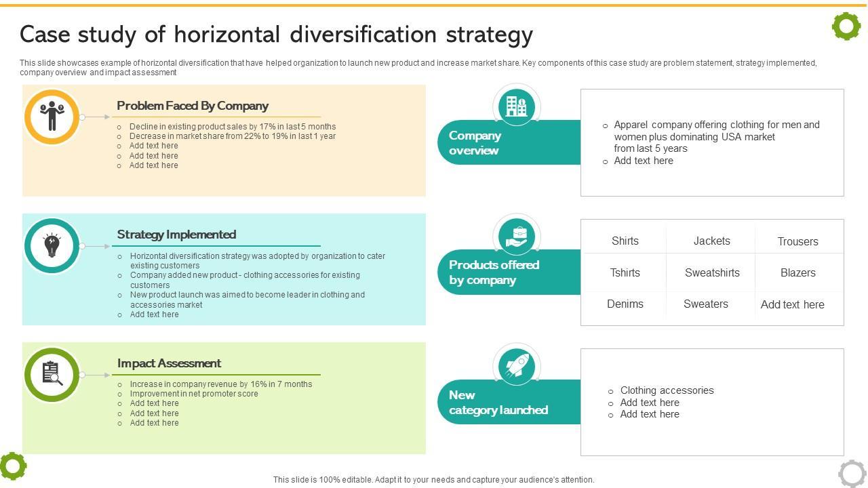Select the bullet 'Company added new product - clothing accessories'

pos(245,280)
